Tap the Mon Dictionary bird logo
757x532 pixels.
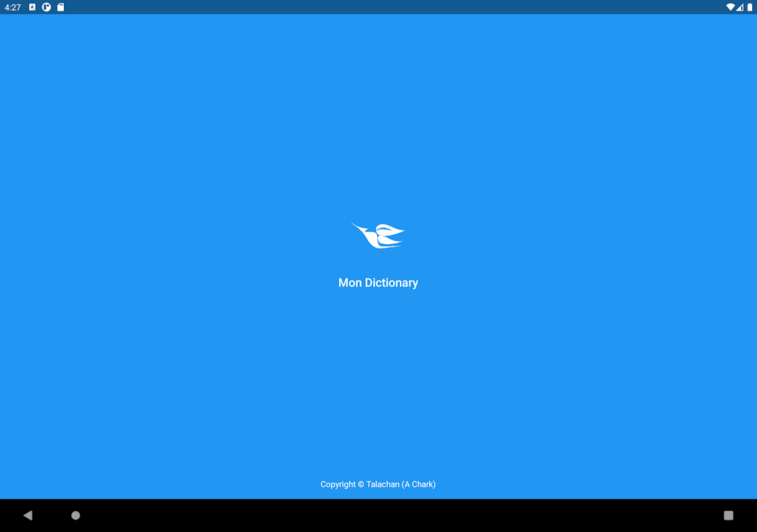pyautogui.click(x=378, y=235)
